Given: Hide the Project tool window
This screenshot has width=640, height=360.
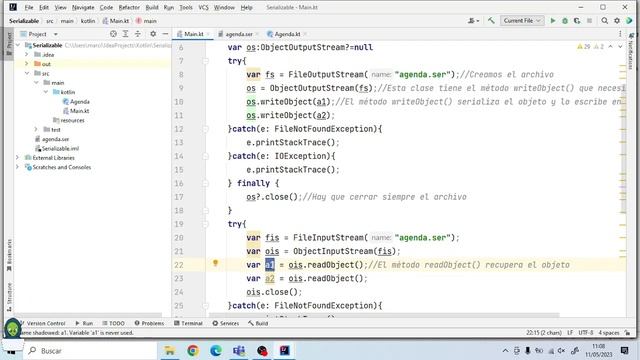Looking at the screenshot, I should pyautogui.click(x=165, y=34).
